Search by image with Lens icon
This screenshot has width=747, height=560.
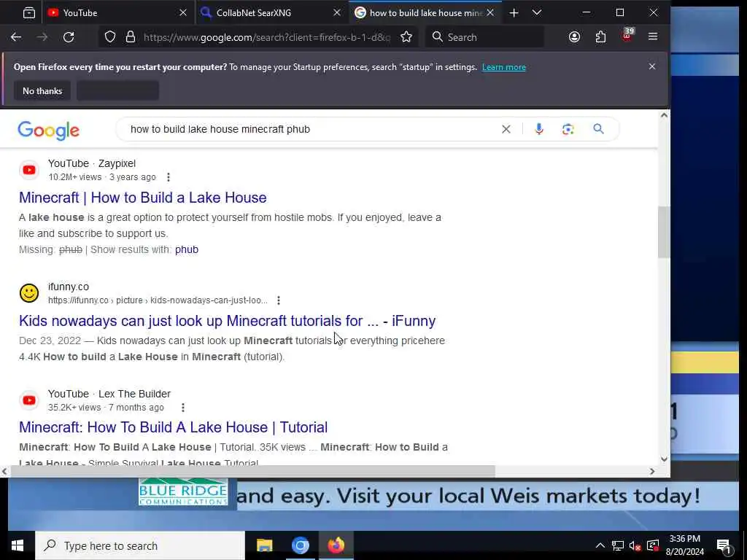(568, 129)
